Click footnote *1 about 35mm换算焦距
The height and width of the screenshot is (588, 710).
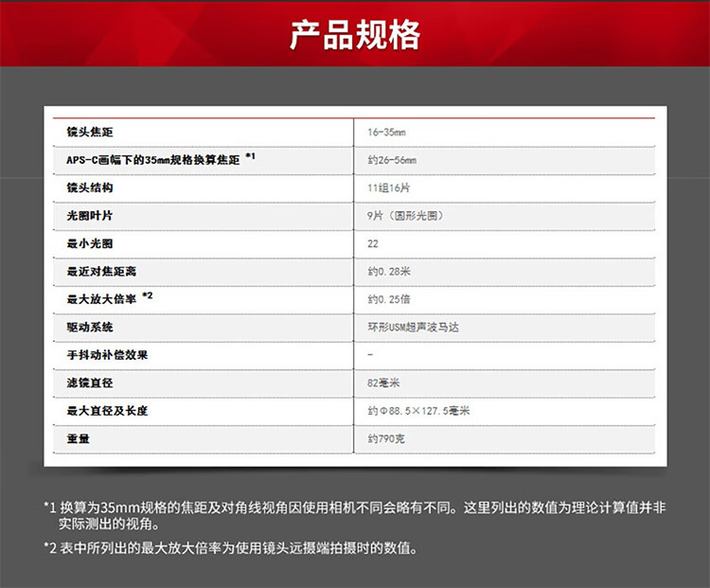(x=355, y=515)
